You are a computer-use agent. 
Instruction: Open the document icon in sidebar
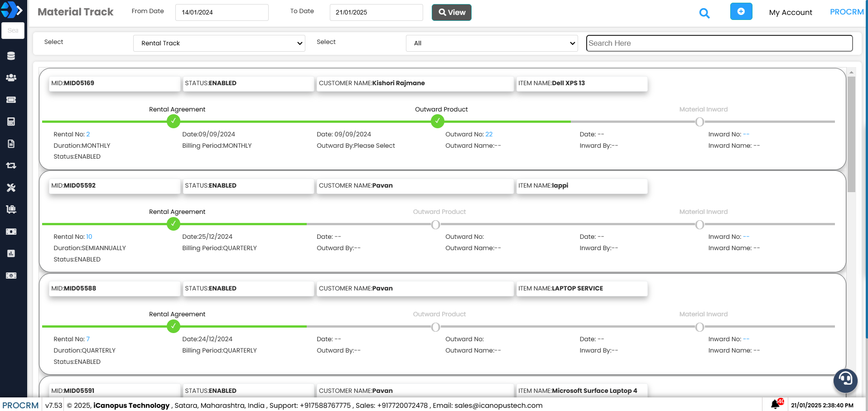tap(11, 144)
